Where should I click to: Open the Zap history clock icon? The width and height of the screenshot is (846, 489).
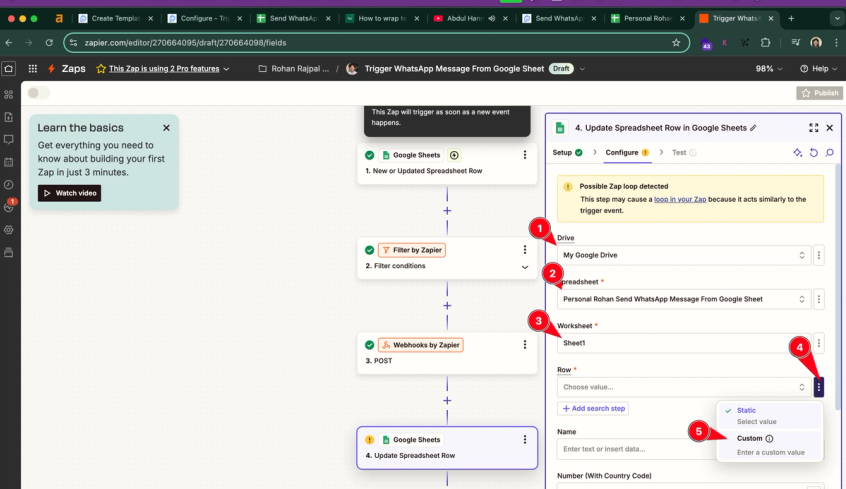click(9, 185)
